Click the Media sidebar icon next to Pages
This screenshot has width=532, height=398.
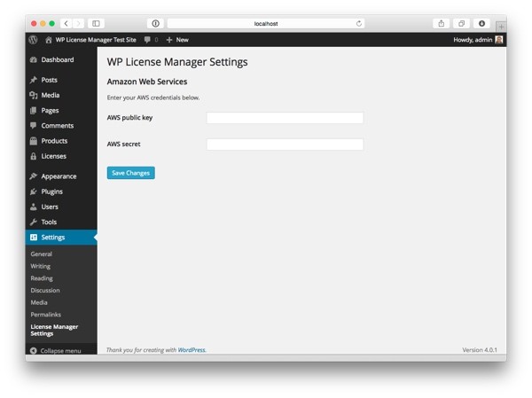tap(34, 96)
